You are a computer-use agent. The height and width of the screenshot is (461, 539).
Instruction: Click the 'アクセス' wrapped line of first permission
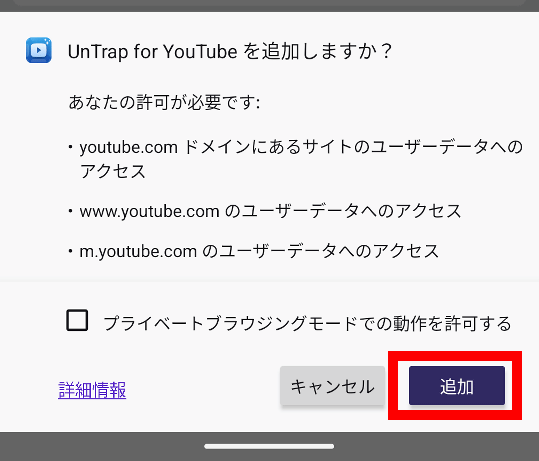pyautogui.click(x=113, y=171)
